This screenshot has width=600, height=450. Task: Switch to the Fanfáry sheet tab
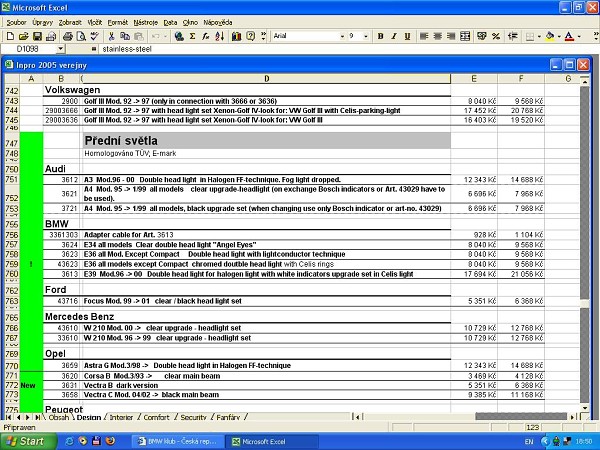tap(228, 417)
